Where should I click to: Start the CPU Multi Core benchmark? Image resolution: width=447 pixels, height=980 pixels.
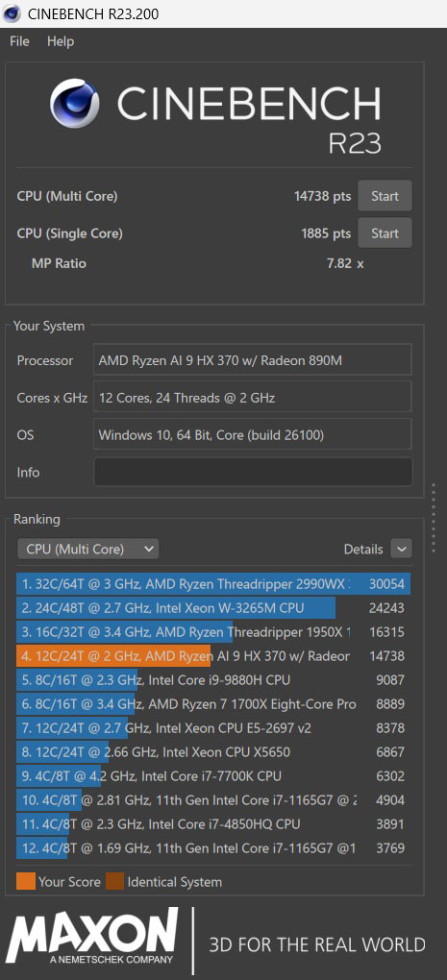coord(385,196)
